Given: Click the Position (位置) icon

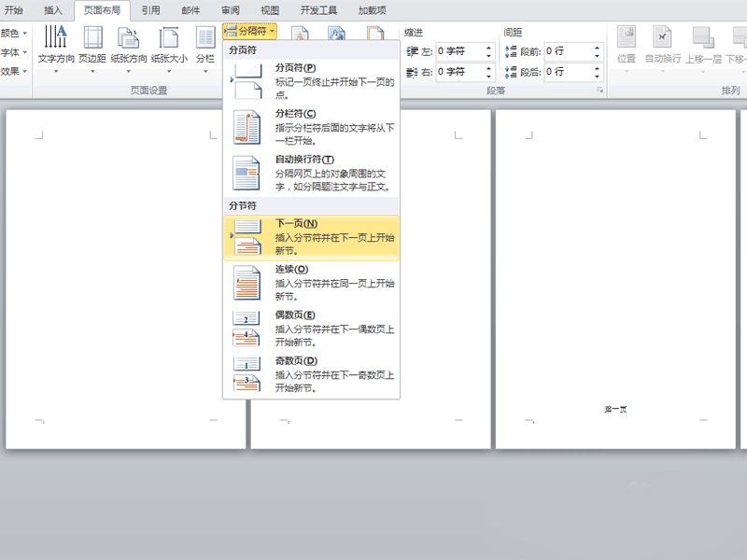Looking at the screenshot, I should [x=627, y=37].
